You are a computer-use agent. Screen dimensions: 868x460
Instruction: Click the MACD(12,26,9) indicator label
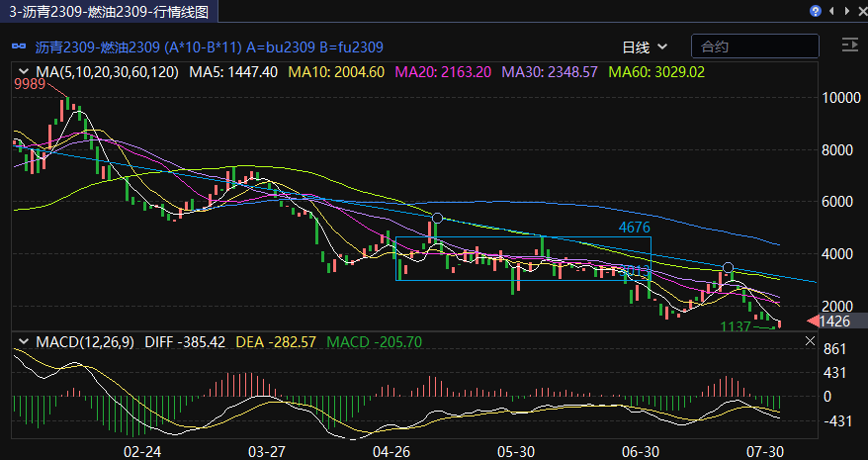(81, 341)
